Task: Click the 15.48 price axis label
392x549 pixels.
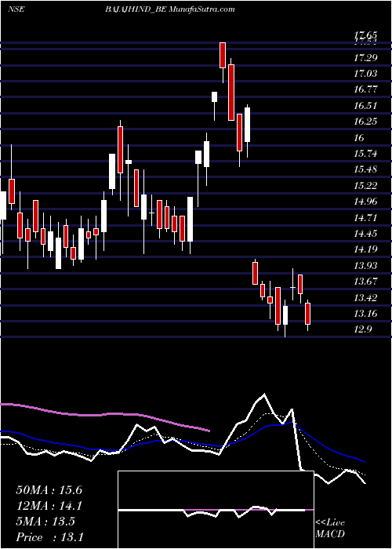Action: click(365, 170)
